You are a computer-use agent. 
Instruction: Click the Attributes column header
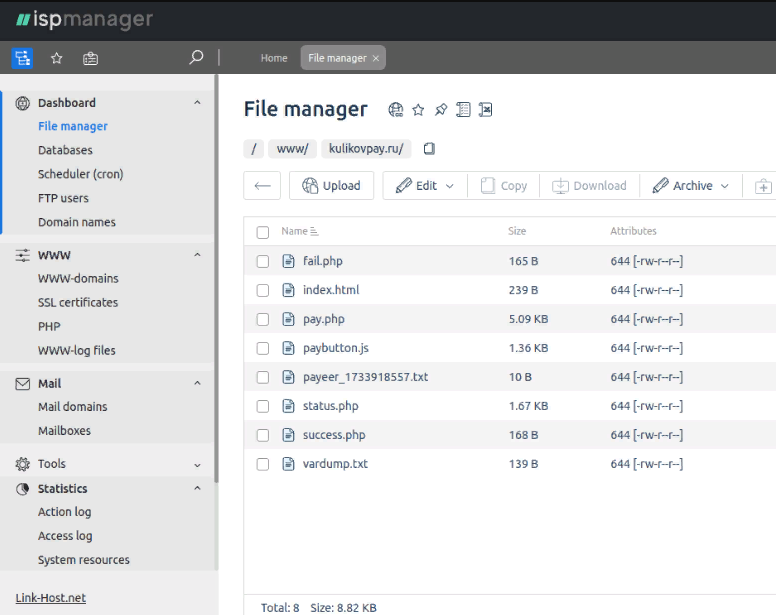point(633,231)
